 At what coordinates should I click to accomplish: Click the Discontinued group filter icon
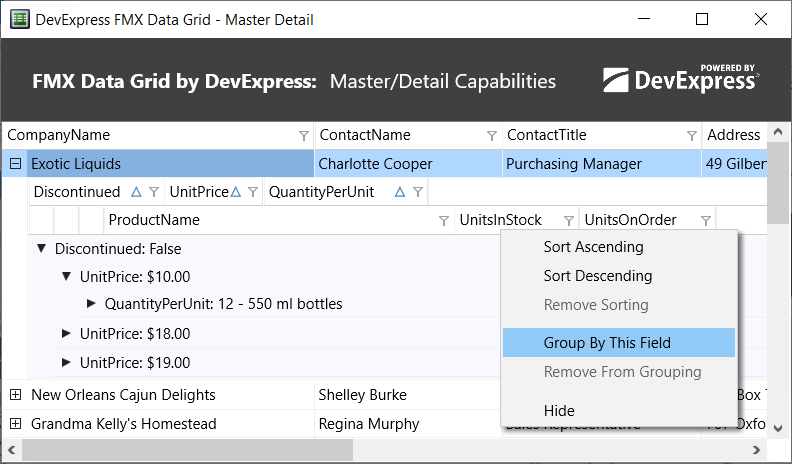(x=154, y=192)
